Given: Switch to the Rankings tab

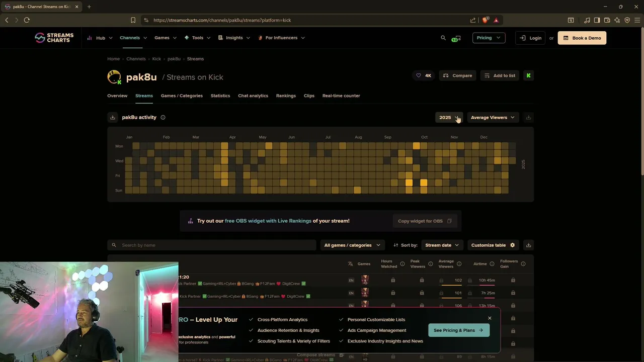Looking at the screenshot, I should (x=286, y=96).
